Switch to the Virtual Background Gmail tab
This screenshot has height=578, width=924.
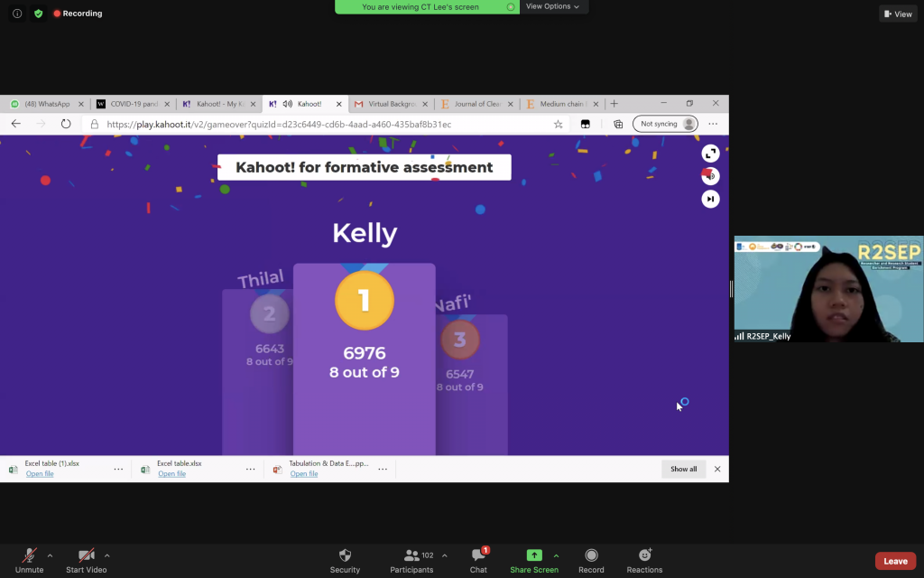click(391, 104)
